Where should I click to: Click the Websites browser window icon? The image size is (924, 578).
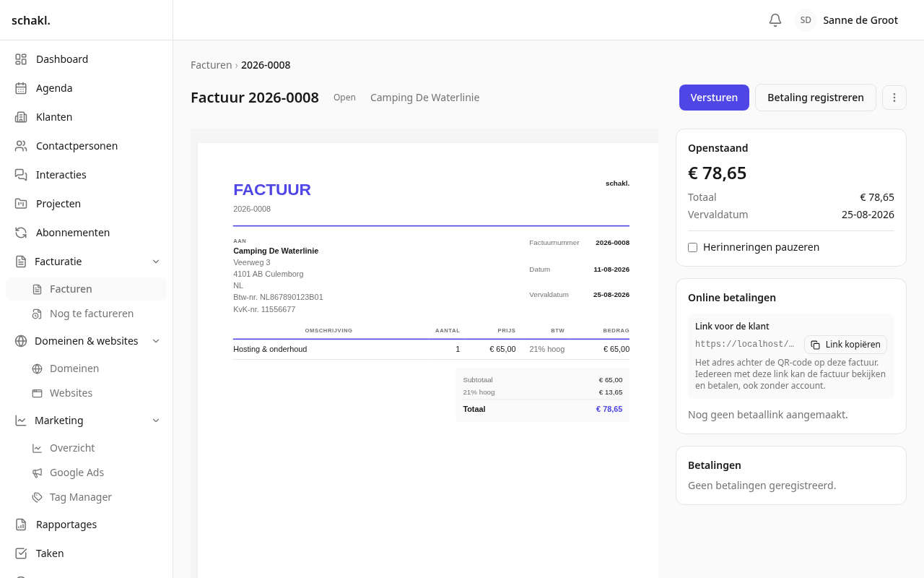click(37, 393)
